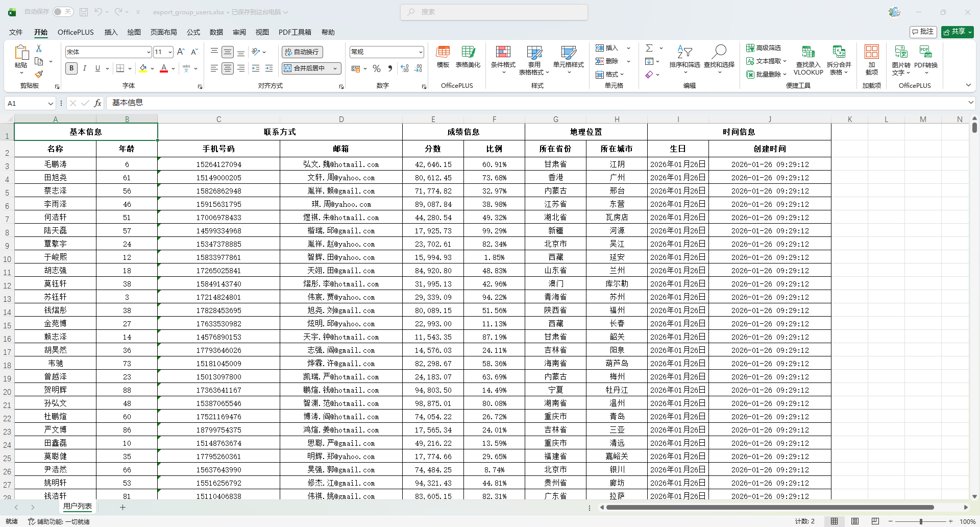This screenshot has height=527, width=980.
Task: Toggle the AutoSave (自动保存) switch
Action: click(x=63, y=12)
